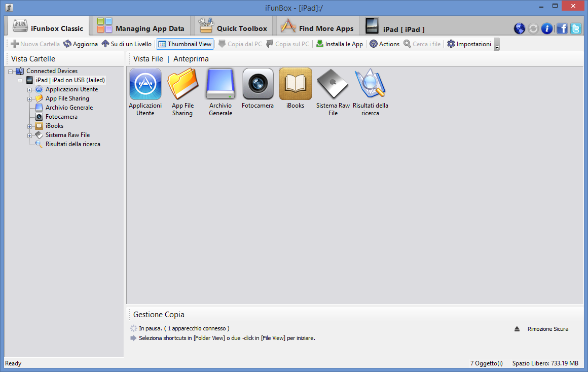
Task: Click the Twitter bird icon
Action: coord(576,28)
